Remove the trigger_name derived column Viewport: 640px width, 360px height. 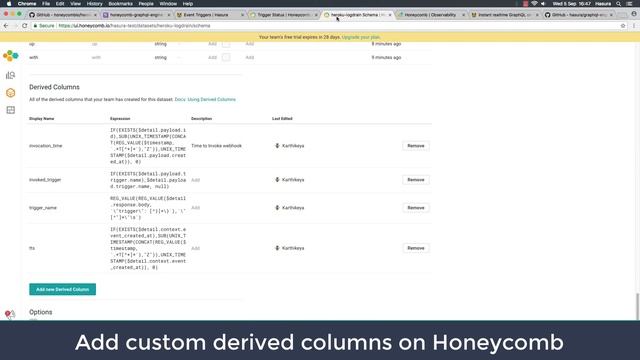click(416, 208)
